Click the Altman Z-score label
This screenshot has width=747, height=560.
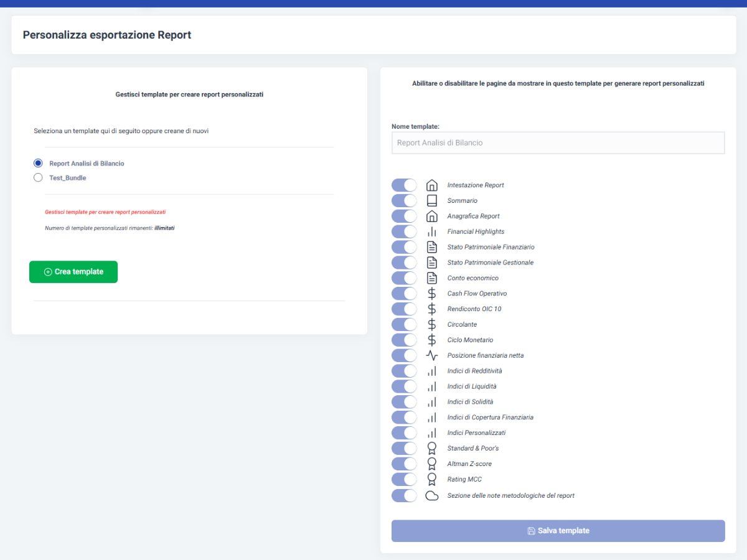click(x=469, y=464)
